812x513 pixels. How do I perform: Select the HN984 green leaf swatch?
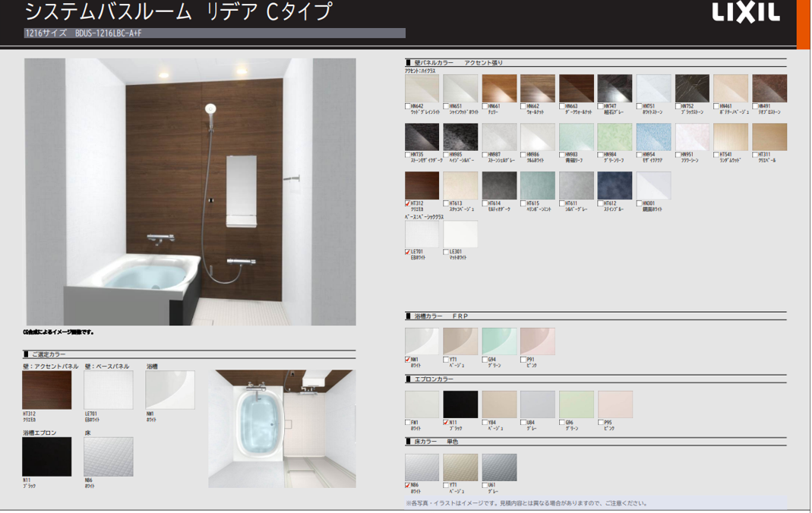[x=615, y=137]
